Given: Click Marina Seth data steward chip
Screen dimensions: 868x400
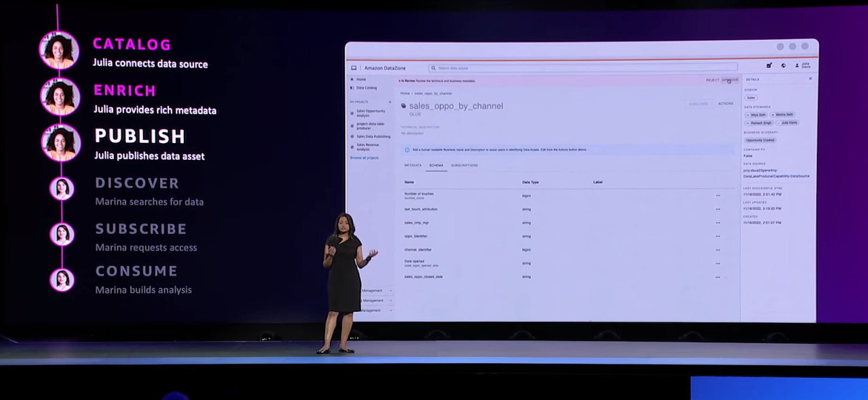Looking at the screenshot, I should click(783, 115).
